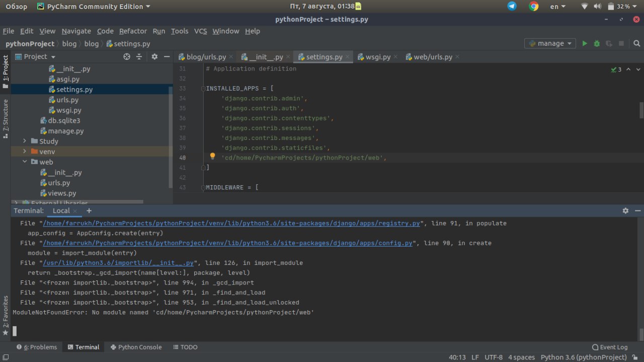Click the blog breadcrumb after pythonProject

coord(69,44)
